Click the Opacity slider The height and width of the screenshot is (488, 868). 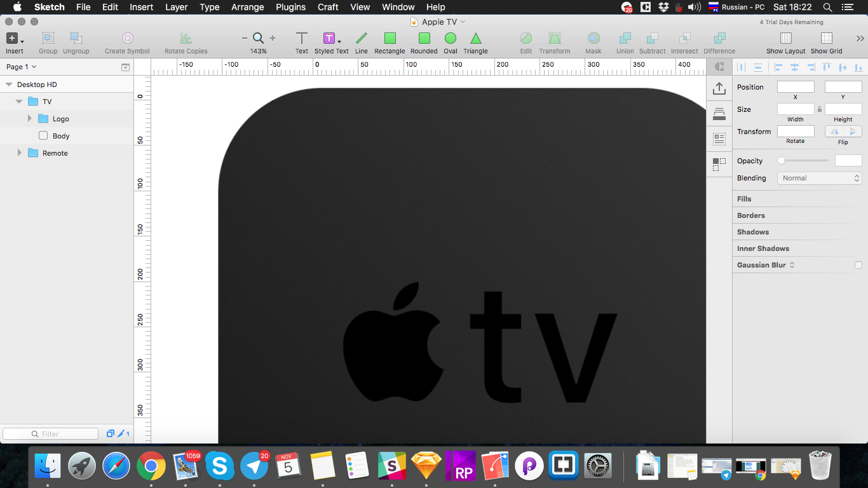[803, 161]
